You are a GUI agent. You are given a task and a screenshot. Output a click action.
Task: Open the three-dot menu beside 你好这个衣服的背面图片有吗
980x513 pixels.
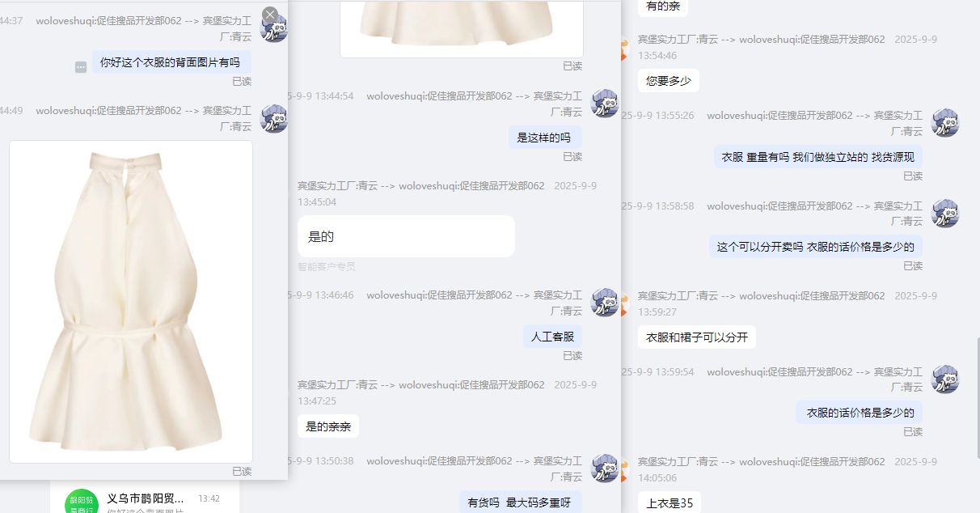point(81,67)
